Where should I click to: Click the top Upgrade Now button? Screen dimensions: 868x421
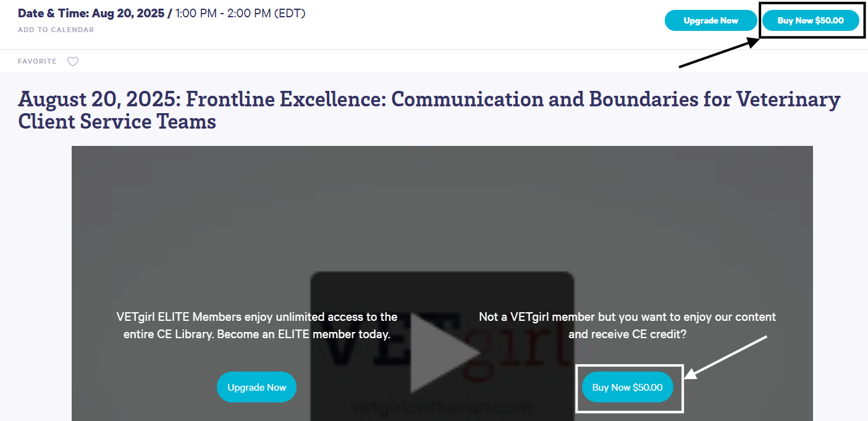coord(710,20)
